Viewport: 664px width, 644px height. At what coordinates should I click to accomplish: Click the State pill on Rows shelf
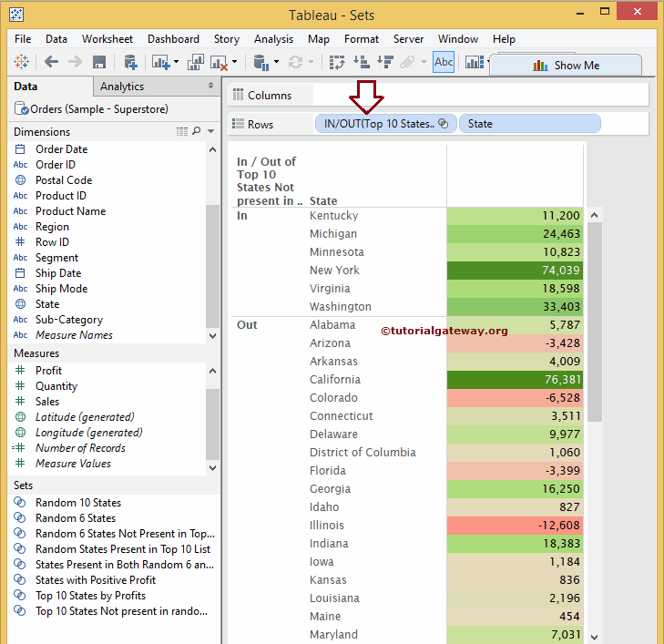[530, 124]
